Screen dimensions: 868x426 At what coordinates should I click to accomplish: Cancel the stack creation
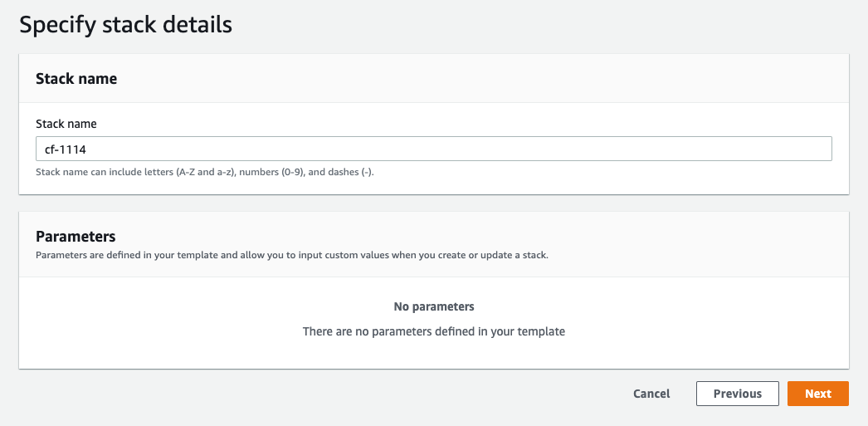point(651,394)
